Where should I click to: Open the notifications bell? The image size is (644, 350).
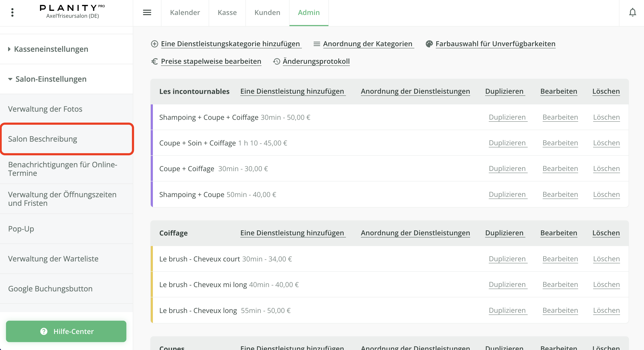[x=632, y=12]
